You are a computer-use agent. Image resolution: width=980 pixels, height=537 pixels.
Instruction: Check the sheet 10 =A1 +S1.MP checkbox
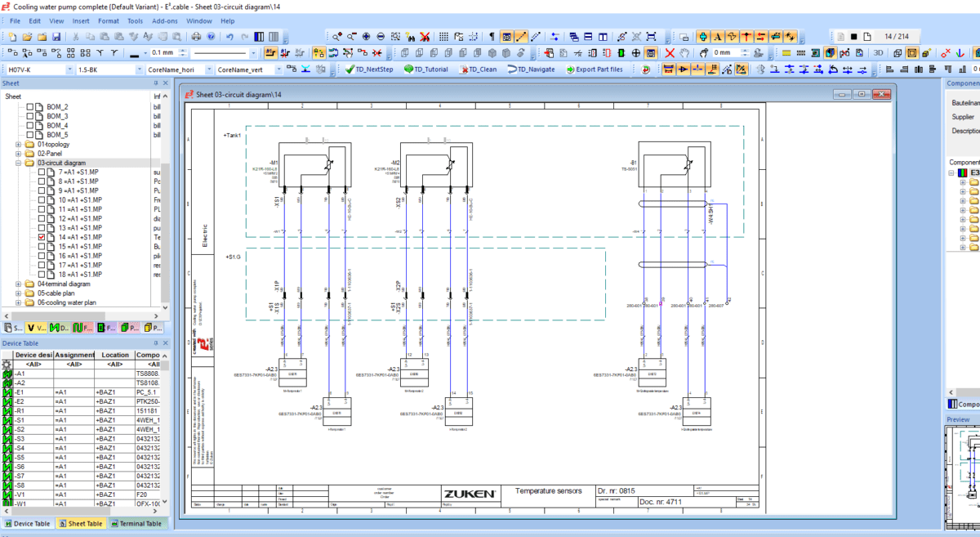tap(42, 200)
